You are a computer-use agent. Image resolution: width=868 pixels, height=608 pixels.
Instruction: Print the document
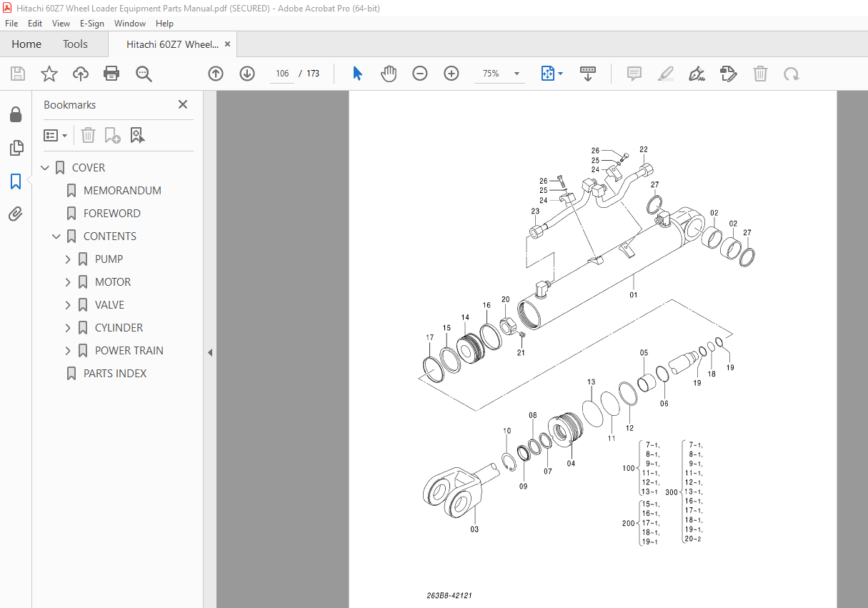[x=111, y=74]
